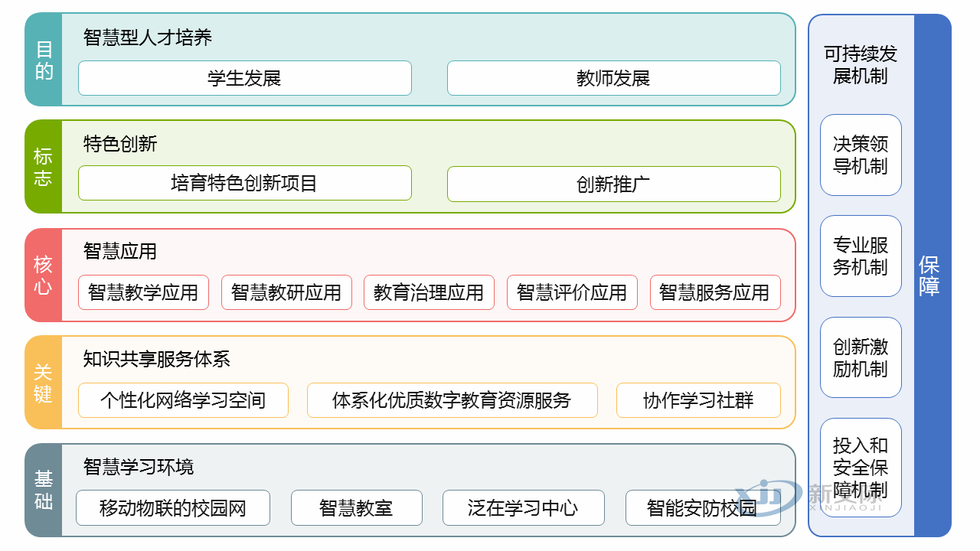
Task: Open the 智慧教研应用 box
Action: click(286, 292)
